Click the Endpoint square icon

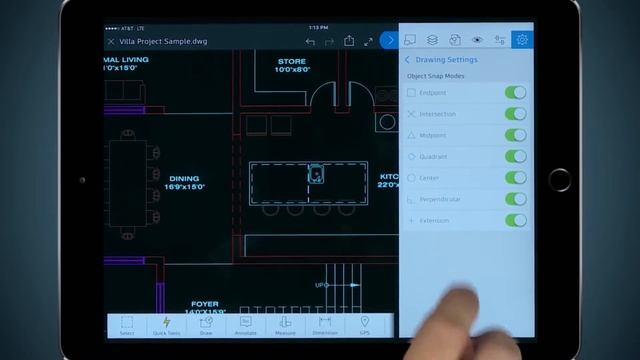tap(411, 93)
